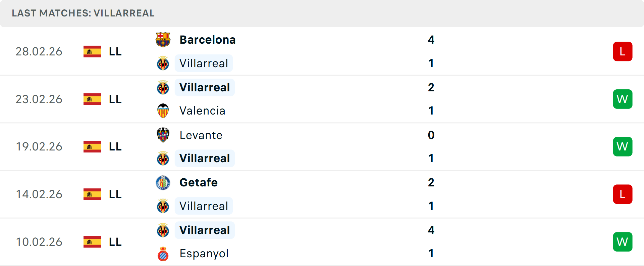The height and width of the screenshot is (266, 644).
Task: Click the Getafe club crest
Action: (x=163, y=183)
